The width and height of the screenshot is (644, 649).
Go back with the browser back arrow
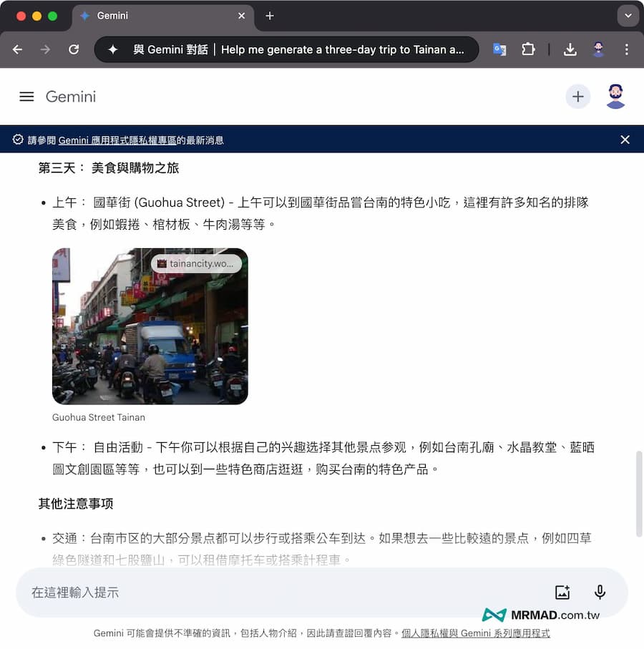(17, 49)
